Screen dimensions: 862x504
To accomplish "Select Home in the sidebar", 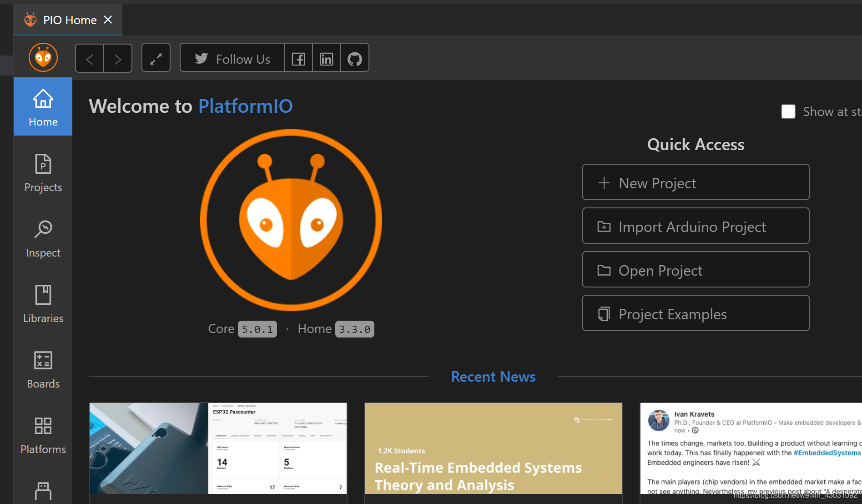I will pos(43,106).
